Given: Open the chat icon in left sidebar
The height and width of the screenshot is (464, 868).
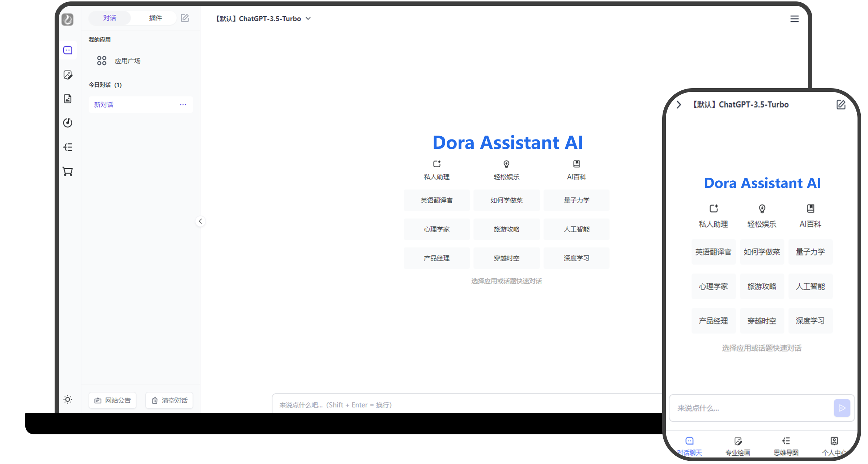Looking at the screenshot, I should tap(68, 50).
